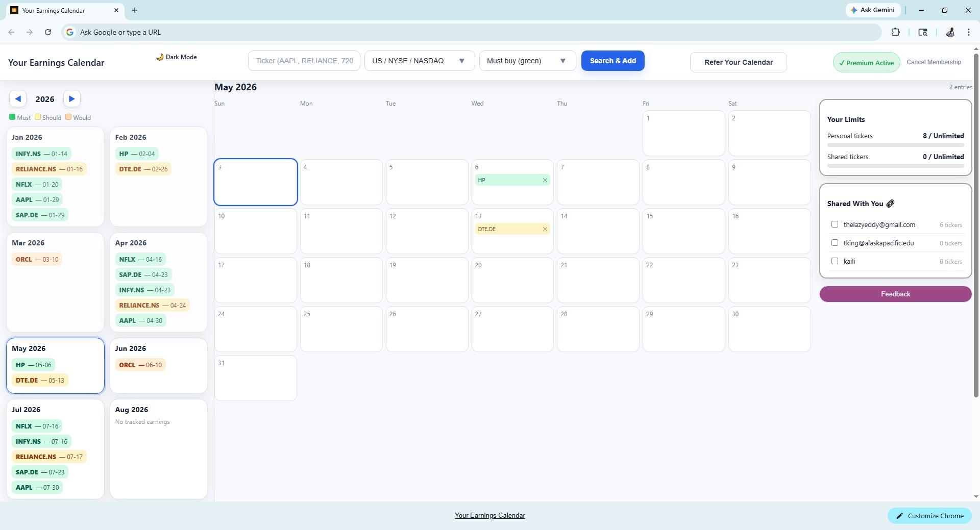Click DTE.DE — 02-26 entry

(x=143, y=169)
